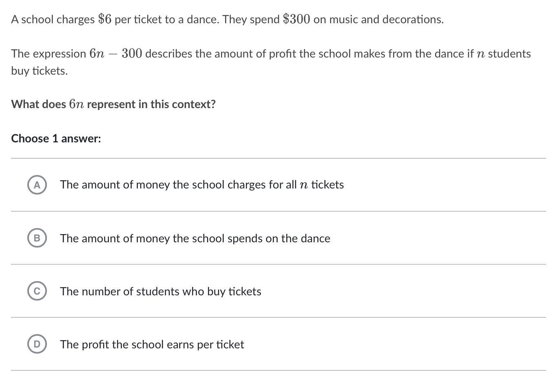Select answer choice C radio circle
The height and width of the screenshot is (392, 553).
[x=37, y=291]
